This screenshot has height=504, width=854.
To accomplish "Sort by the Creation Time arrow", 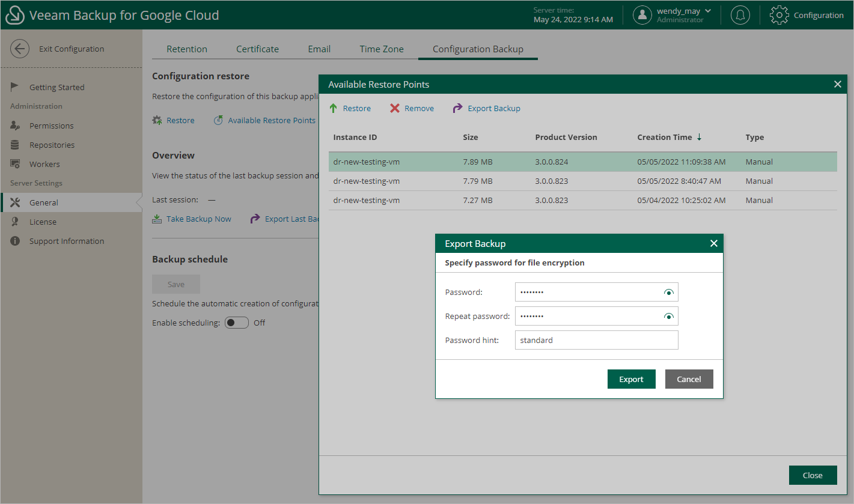I will point(699,137).
